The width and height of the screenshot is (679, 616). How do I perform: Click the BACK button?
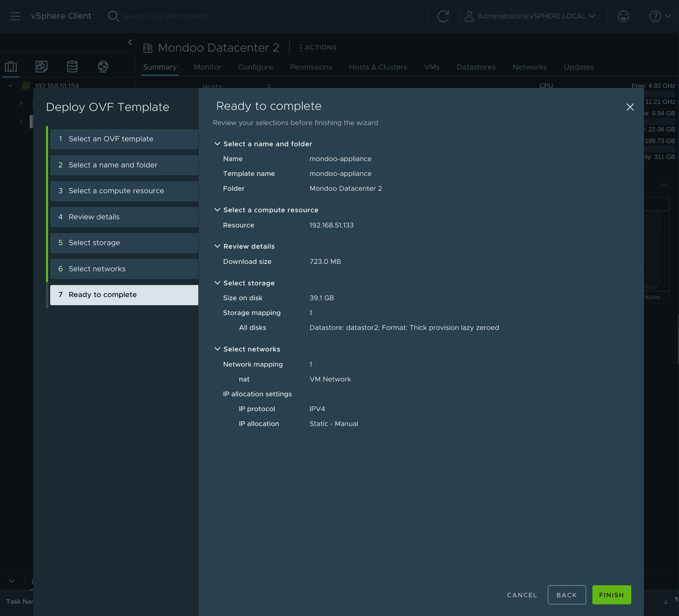[566, 595]
